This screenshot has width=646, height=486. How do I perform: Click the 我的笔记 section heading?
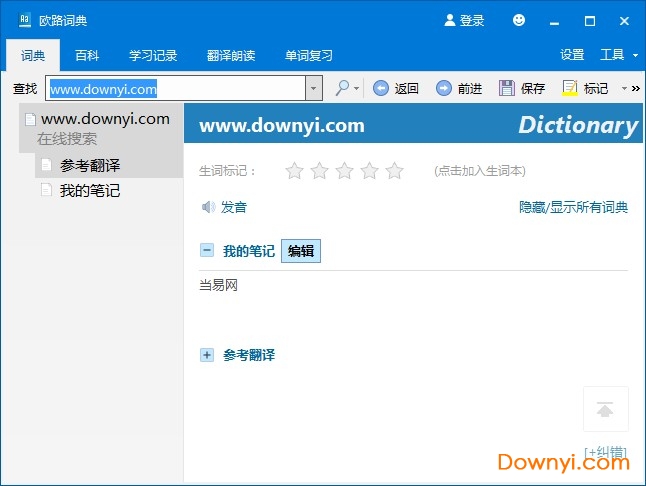click(x=249, y=251)
